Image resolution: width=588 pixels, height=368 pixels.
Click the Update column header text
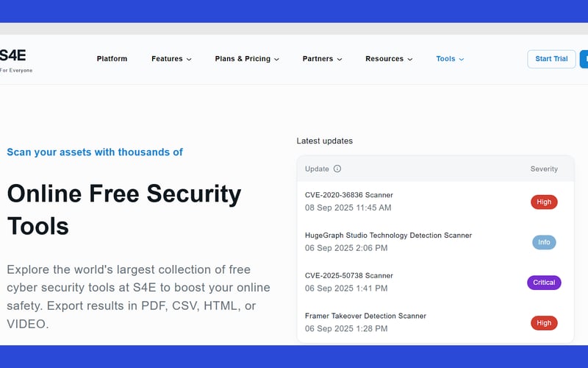(x=317, y=169)
